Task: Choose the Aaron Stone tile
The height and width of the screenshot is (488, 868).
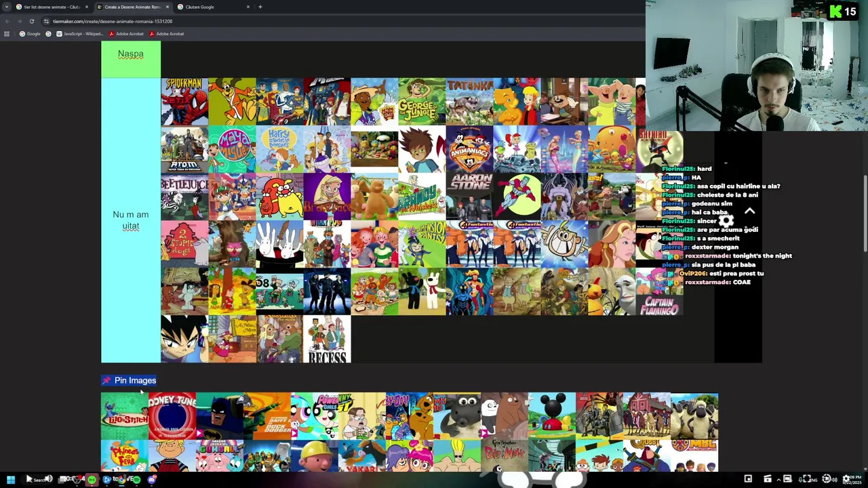Action: click(x=469, y=197)
